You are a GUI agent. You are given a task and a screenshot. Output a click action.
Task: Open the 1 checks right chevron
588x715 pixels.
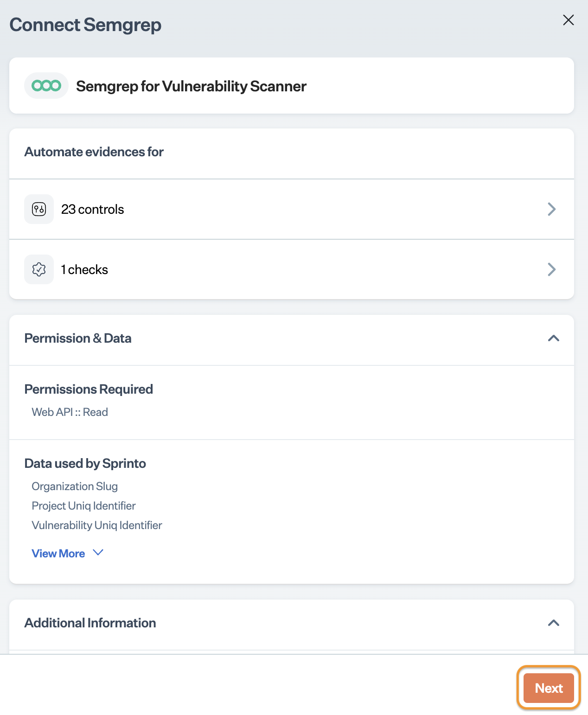pyautogui.click(x=551, y=269)
